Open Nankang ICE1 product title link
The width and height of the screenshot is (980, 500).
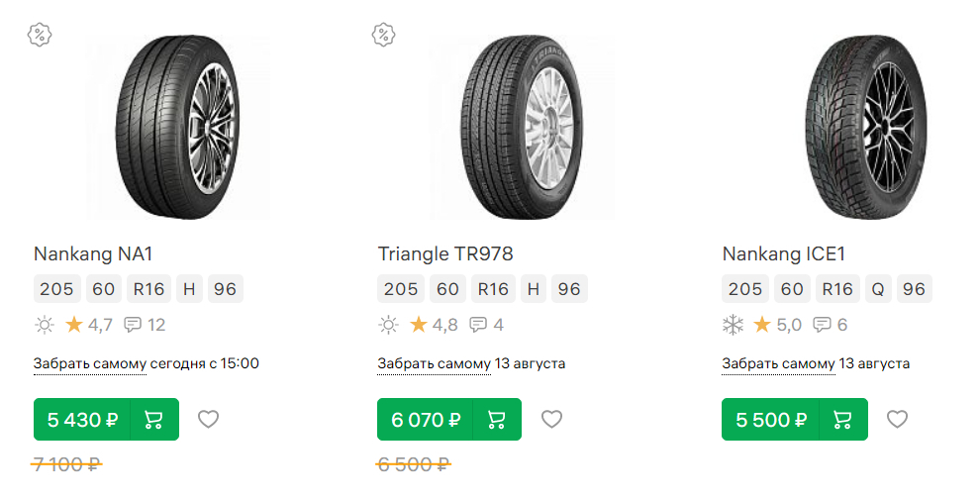784,254
